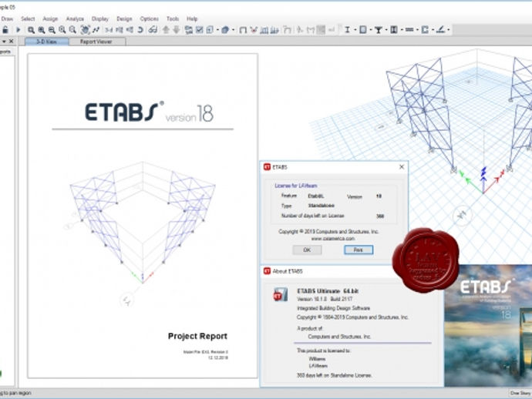Viewport: 532px width, 399px height.
Task: Switch to Plan view via toolbar icon
Action: [x=119, y=30]
